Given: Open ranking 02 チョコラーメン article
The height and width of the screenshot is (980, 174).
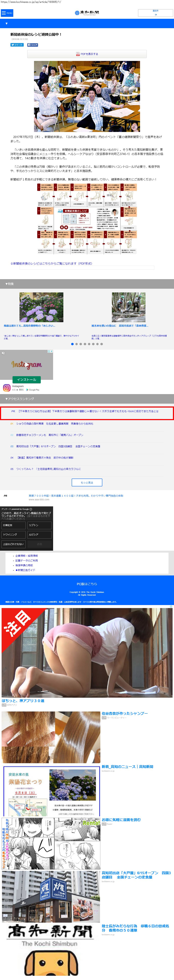Looking at the screenshot, I should coord(50,435).
